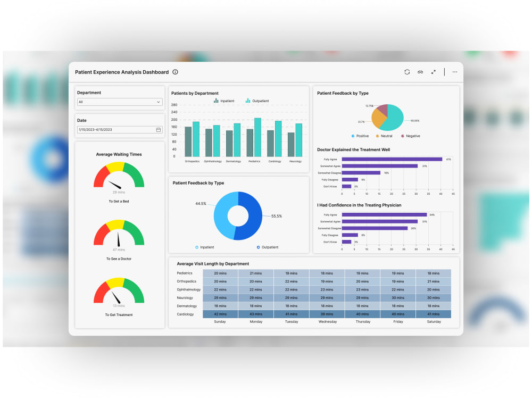The width and height of the screenshot is (532, 399).
Task: Toggle the Negative legend in pie chart
Action: pos(411,136)
